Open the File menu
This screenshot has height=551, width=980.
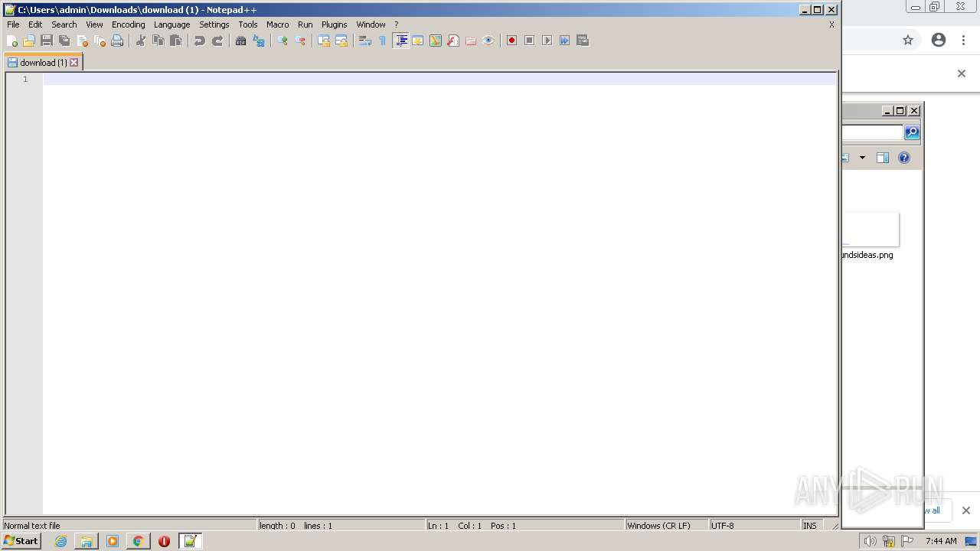[13, 24]
